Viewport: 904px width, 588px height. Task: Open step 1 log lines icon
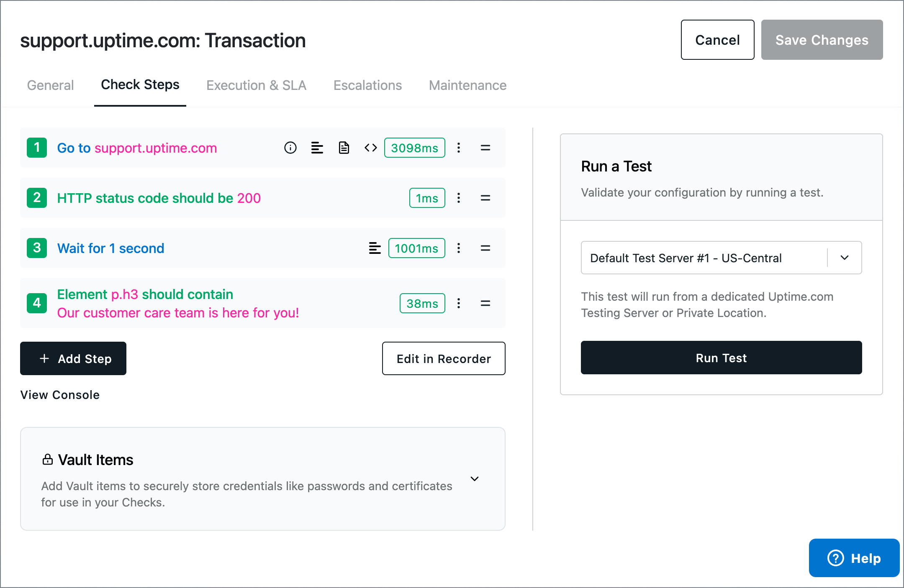(317, 148)
